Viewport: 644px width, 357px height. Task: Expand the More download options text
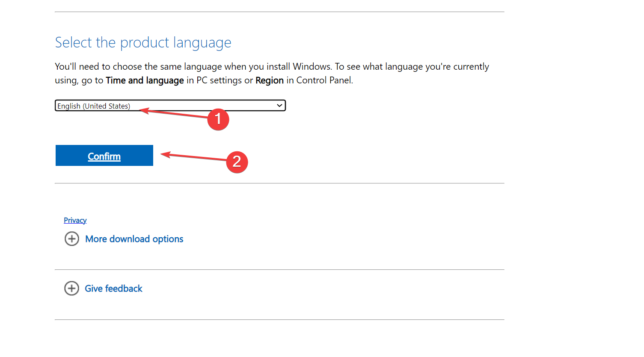point(134,239)
